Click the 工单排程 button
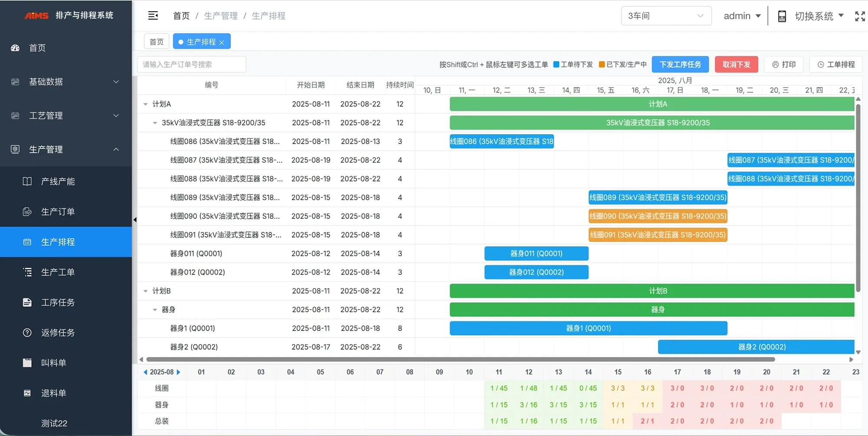868x436 pixels. (836, 64)
